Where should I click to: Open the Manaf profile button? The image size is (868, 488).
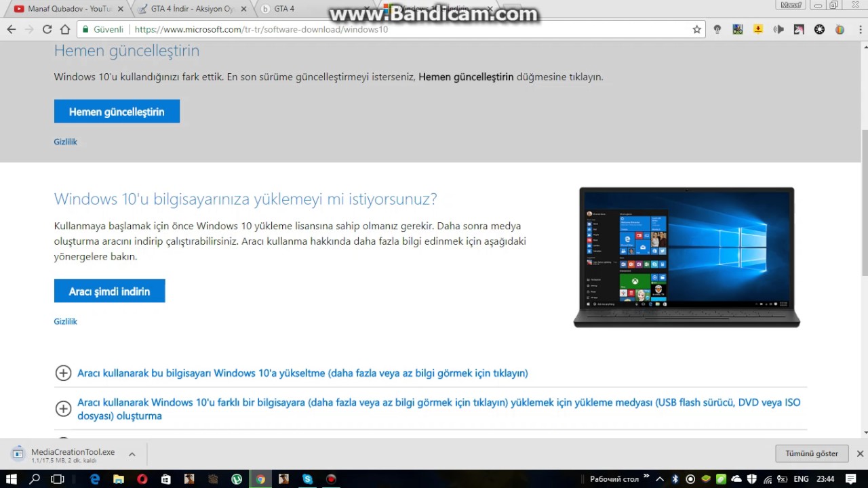pos(791,5)
